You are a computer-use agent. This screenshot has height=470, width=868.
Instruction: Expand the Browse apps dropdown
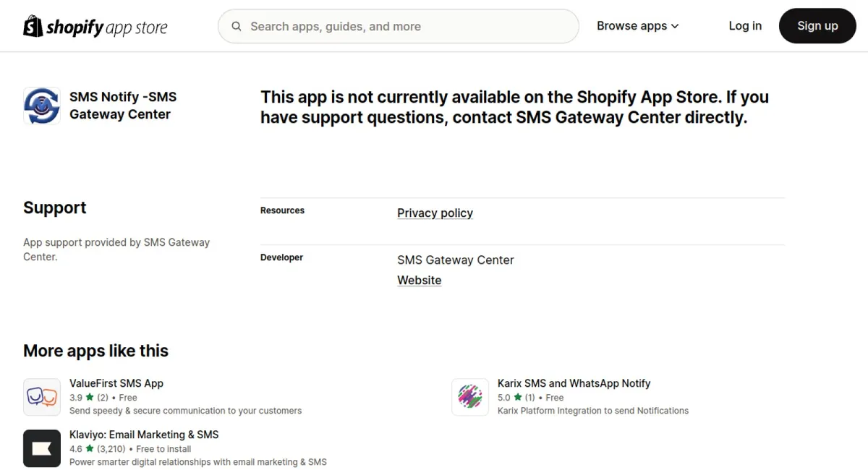[638, 26]
